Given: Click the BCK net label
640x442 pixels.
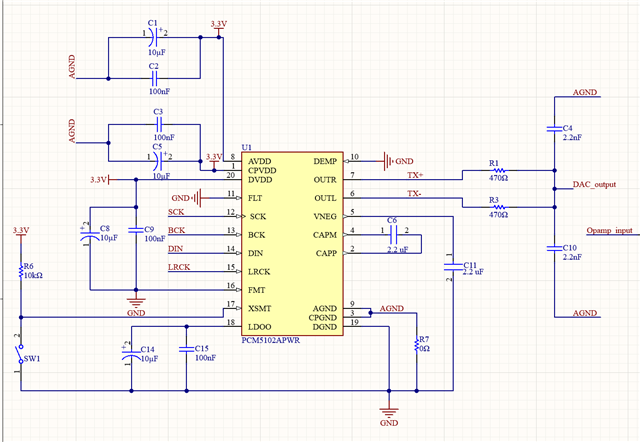Looking at the screenshot, I should 176,230.
